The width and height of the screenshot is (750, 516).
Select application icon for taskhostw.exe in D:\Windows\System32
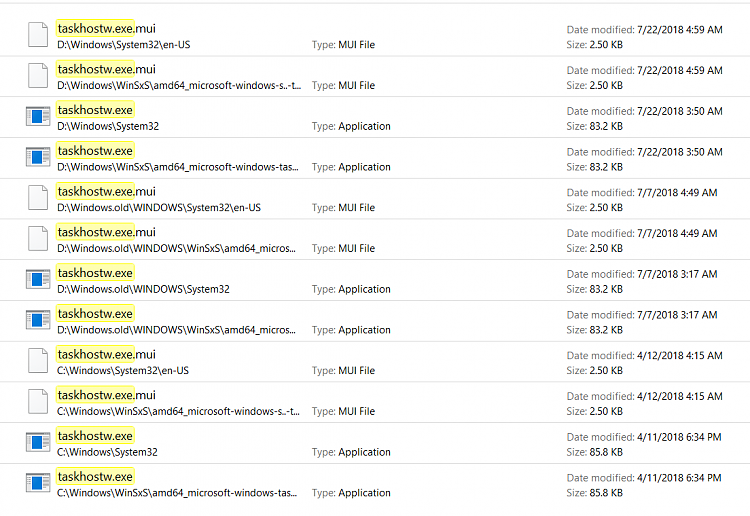(38, 116)
